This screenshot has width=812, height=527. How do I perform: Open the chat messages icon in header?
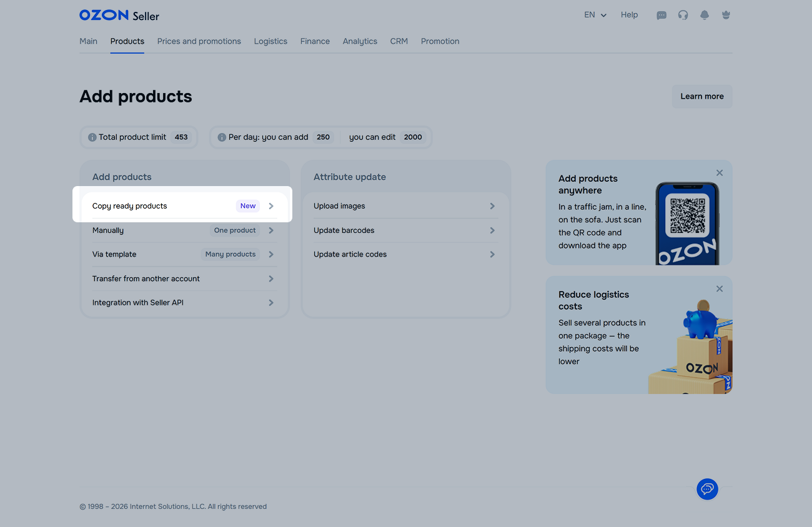click(x=661, y=15)
